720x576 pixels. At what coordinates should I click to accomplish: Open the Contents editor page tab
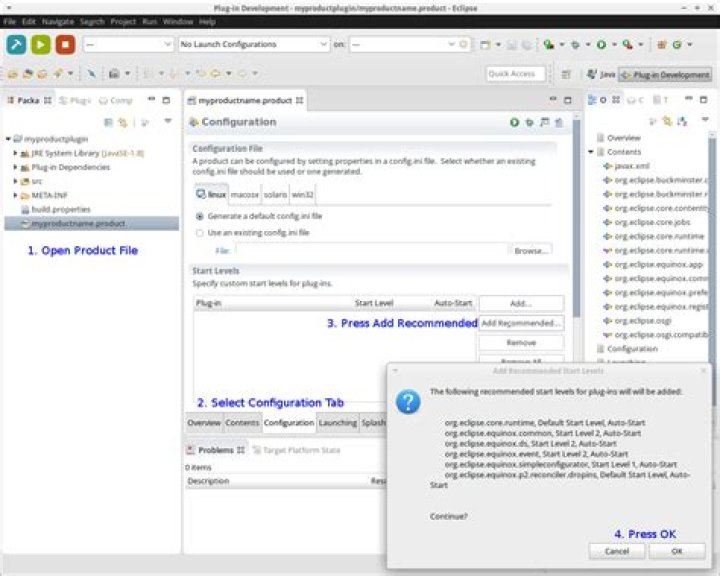click(x=242, y=423)
